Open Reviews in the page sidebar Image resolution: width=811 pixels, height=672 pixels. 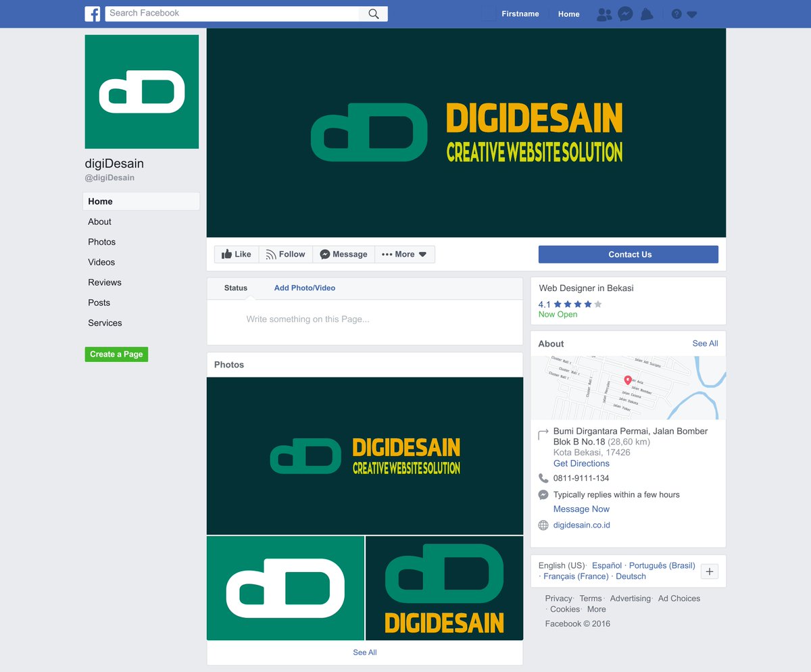click(x=105, y=282)
